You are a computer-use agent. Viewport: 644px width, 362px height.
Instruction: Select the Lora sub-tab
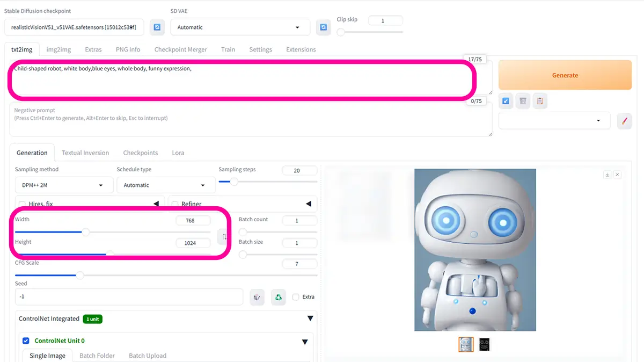[178, 153]
